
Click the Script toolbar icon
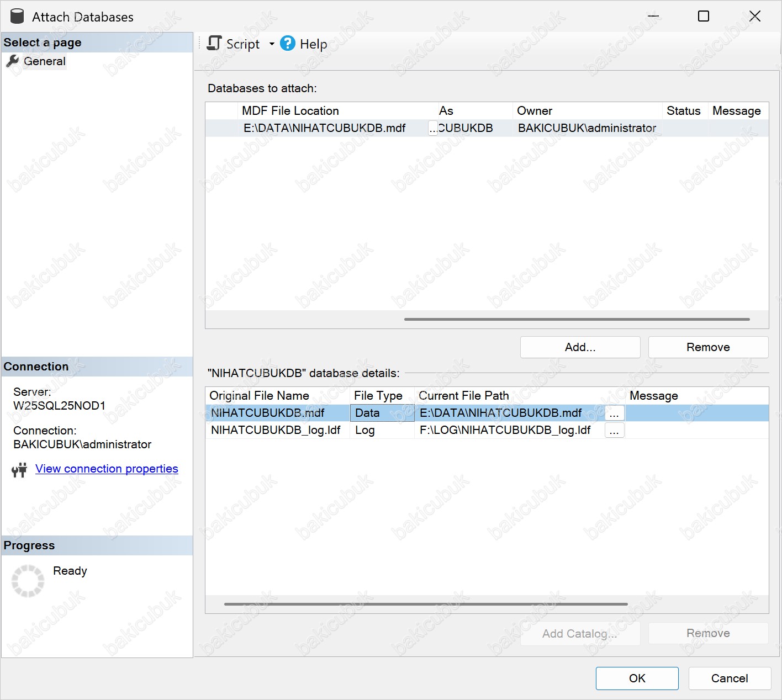click(x=214, y=44)
